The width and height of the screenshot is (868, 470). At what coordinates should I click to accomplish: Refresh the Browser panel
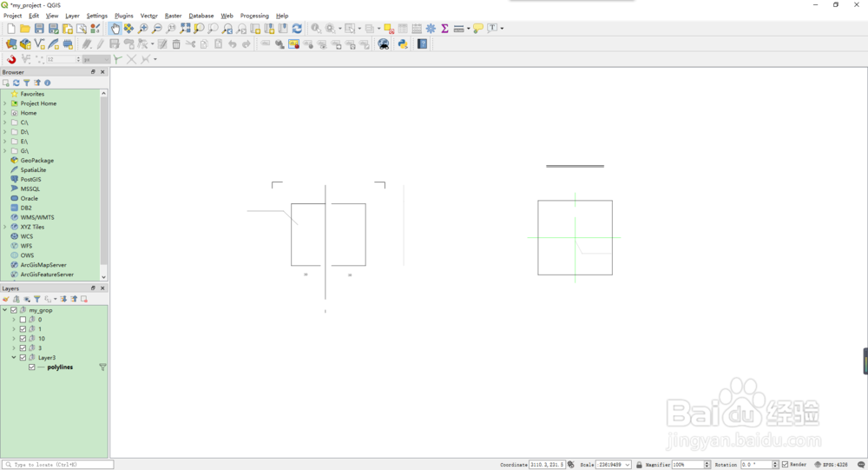point(16,83)
